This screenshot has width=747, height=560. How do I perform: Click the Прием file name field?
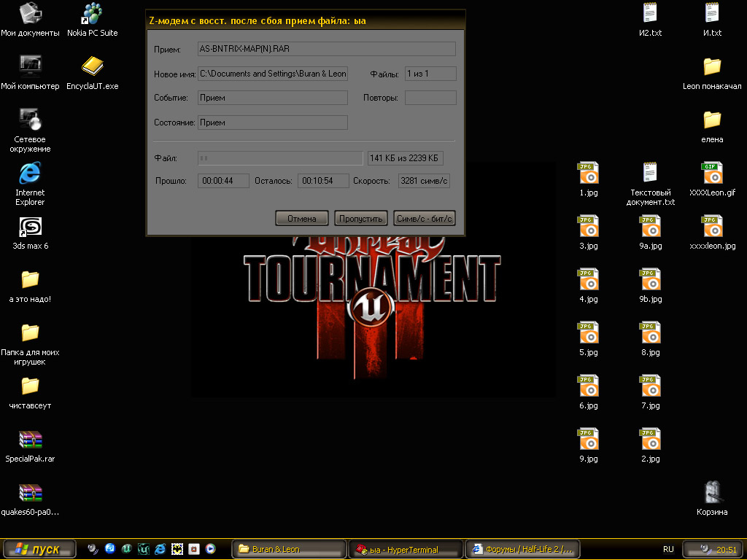(327, 49)
